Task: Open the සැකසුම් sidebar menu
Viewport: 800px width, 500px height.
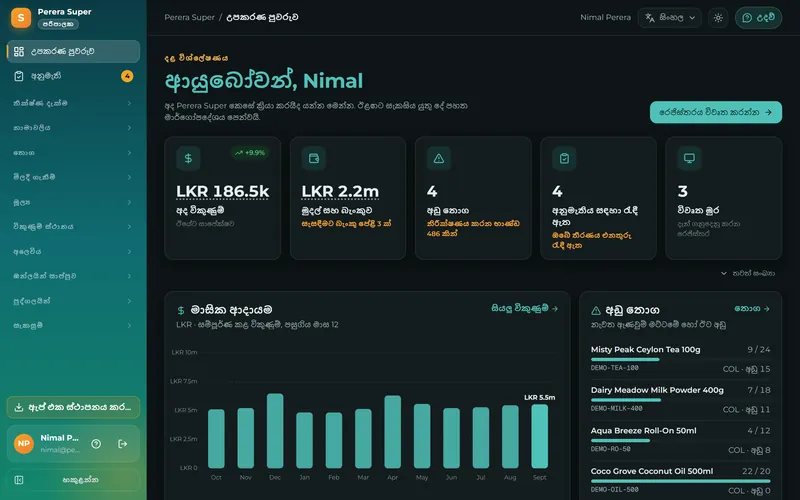Action: pos(73,326)
